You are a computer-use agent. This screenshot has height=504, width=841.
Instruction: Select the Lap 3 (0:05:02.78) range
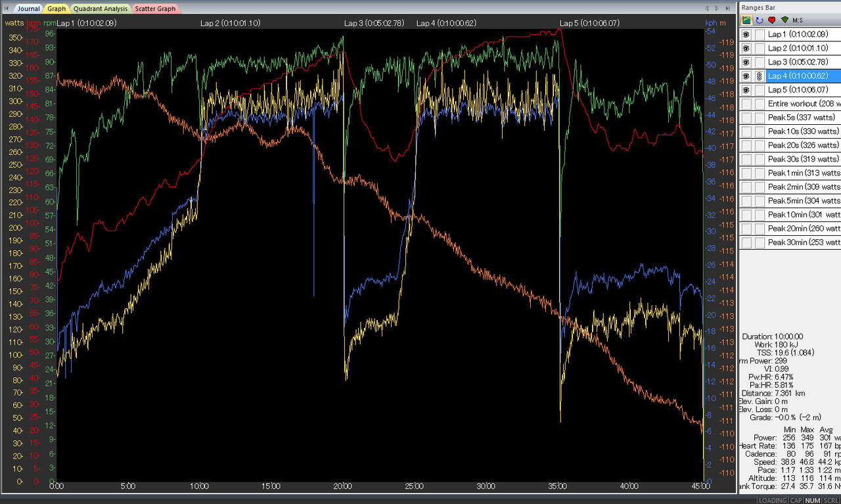click(803, 62)
